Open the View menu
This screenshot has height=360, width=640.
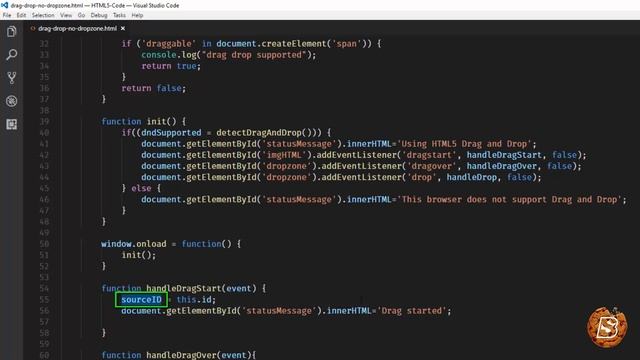pos(66,15)
